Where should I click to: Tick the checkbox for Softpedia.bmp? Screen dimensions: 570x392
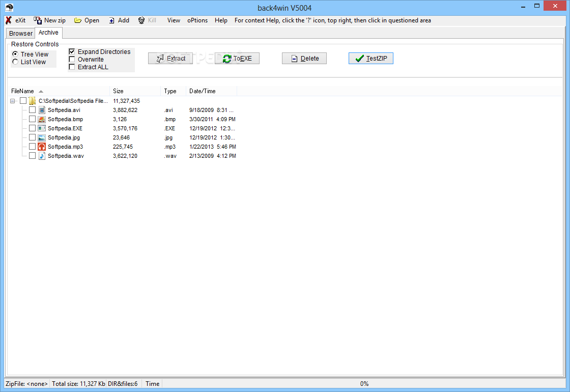33,119
